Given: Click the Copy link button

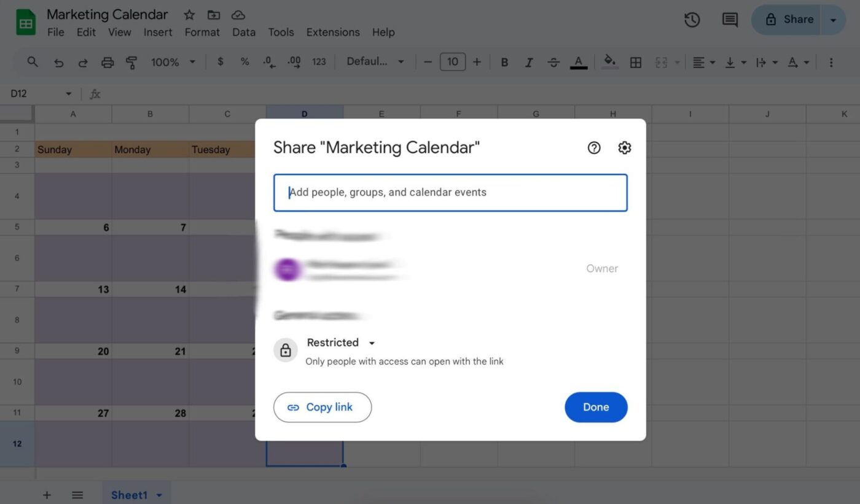Looking at the screenshot, I should pyautogui.click(x=322, y=407).
